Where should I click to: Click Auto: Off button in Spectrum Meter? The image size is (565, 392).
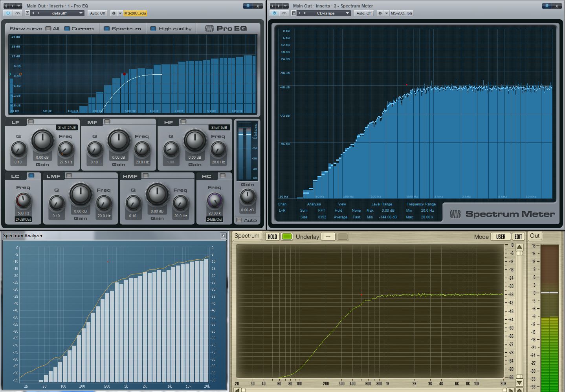point(364,13)
